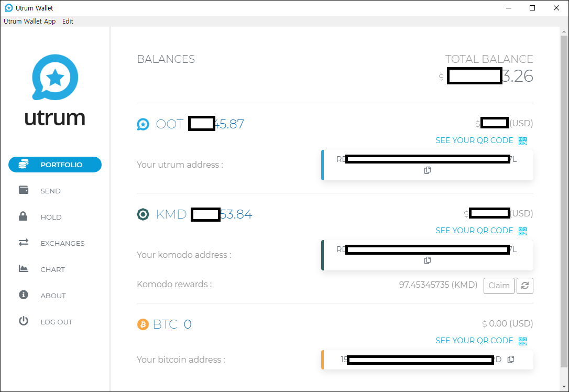
Task: Log out of the wallet
Action: (x=56, y=322)
